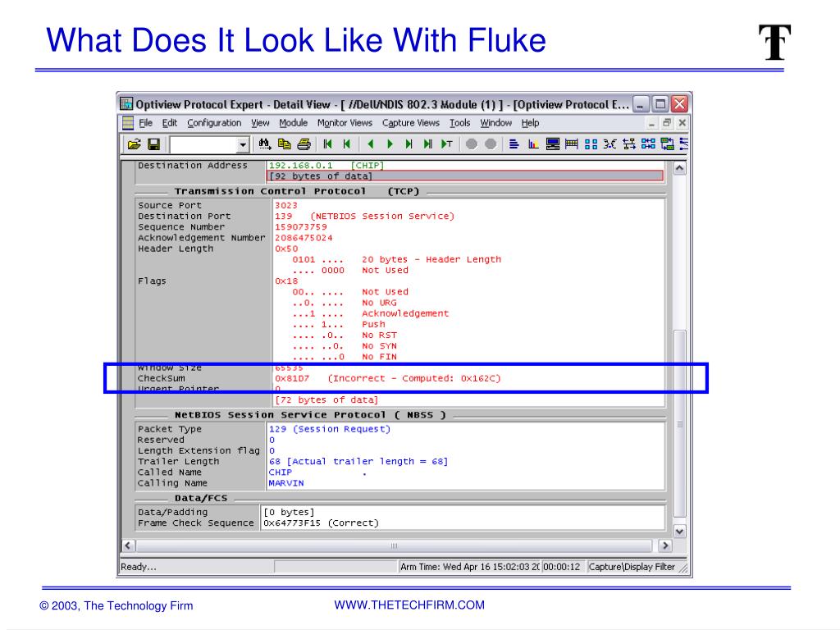Click the forward-to-bar green arrow icon
This screenshot has height=630, width=840.
click(409, 144)
